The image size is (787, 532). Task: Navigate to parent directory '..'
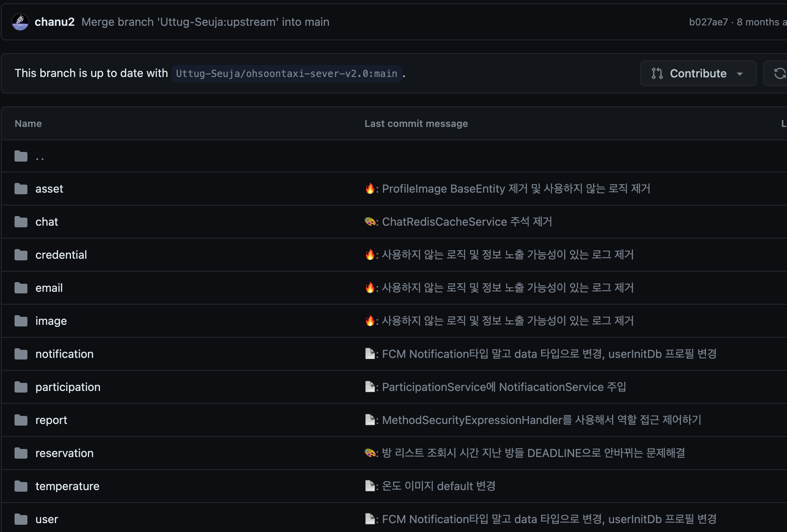[40, 157]
